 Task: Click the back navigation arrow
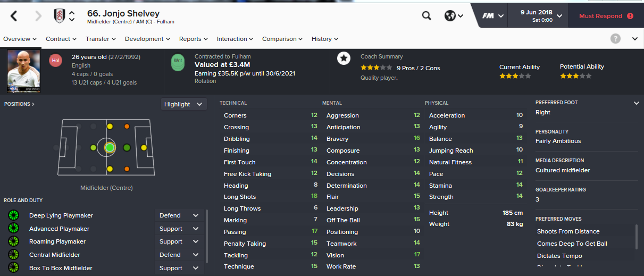(14, 16)
